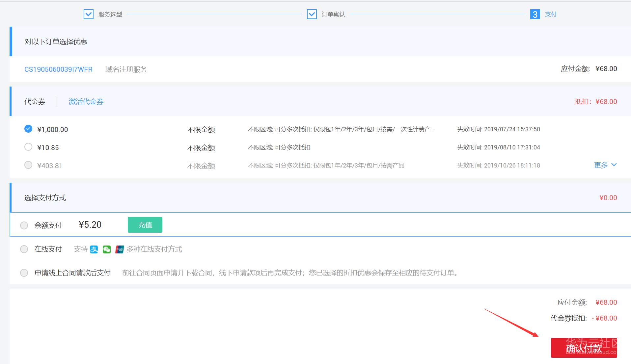The width and height of the screenshot is (631, 364).
Task: Click the step 3 支付 number icon
Action: pyautogui.click(x=535, y=14)
